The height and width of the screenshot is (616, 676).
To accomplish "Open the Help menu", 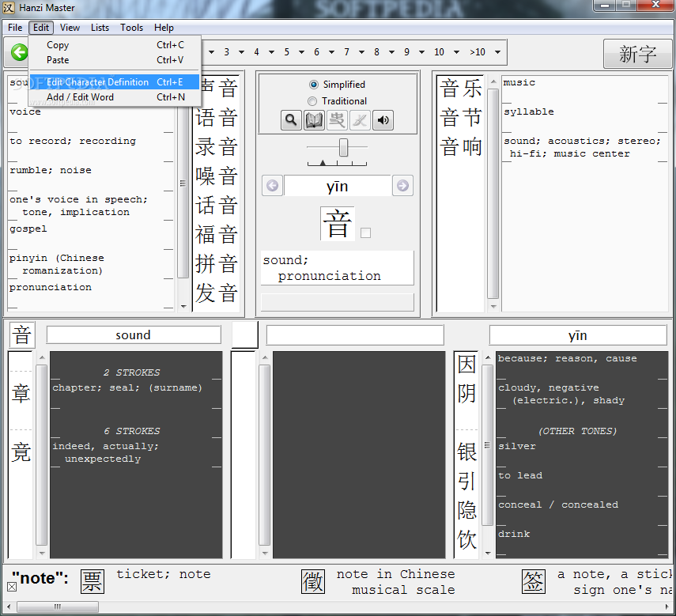I will tap(164, 28).
